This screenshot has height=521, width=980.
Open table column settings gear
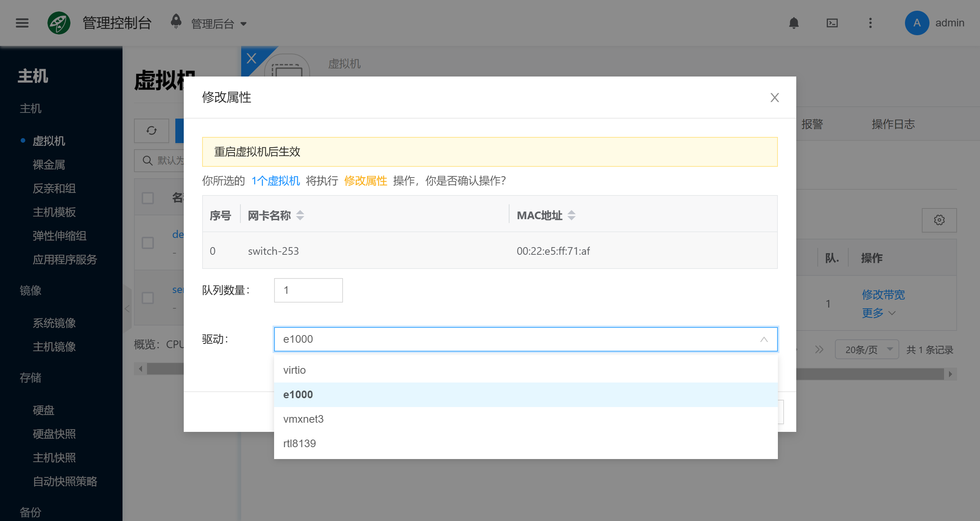[x=939, y=220]
